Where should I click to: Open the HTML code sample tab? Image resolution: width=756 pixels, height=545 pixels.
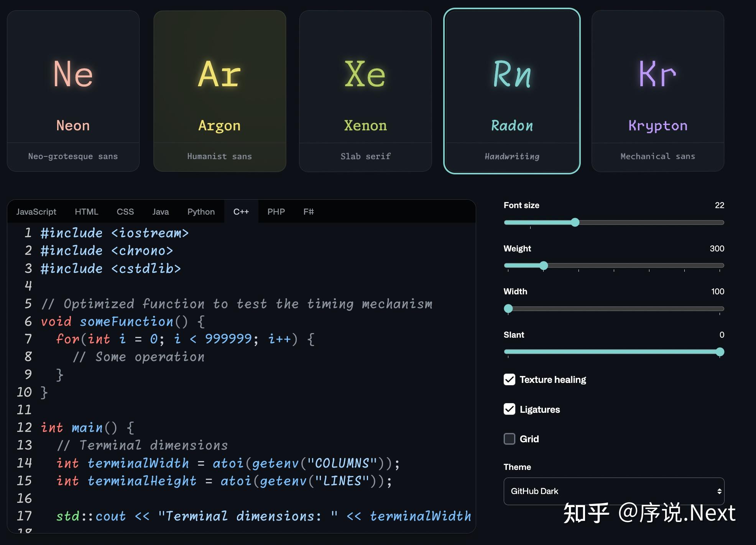click(87, 211)
